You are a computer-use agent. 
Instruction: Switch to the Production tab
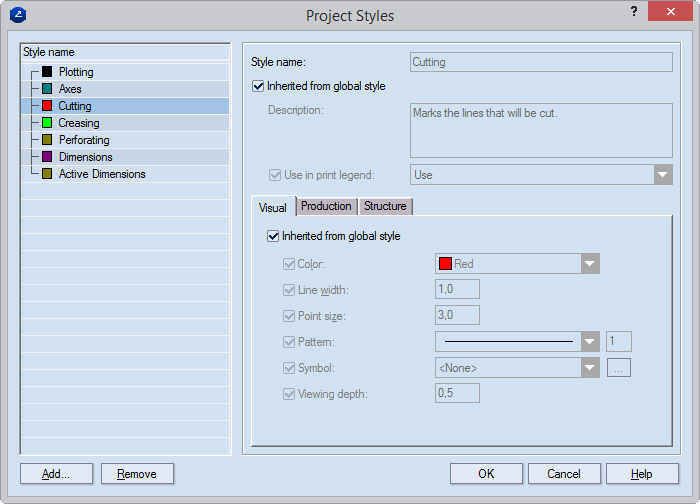tap(326, 206)
